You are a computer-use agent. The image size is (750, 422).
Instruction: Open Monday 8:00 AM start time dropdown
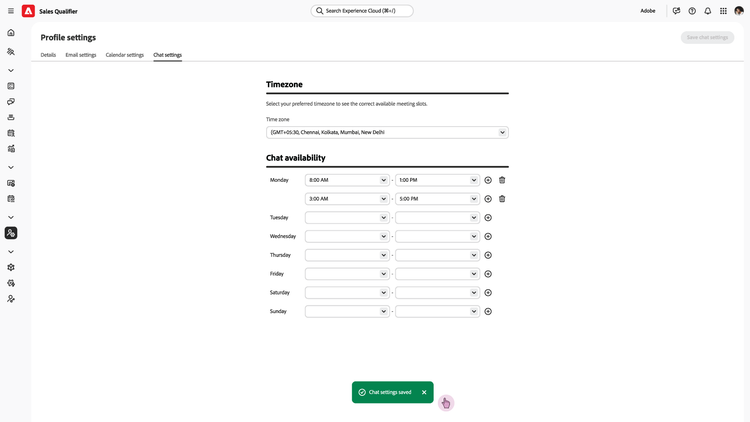click(347, 180)
